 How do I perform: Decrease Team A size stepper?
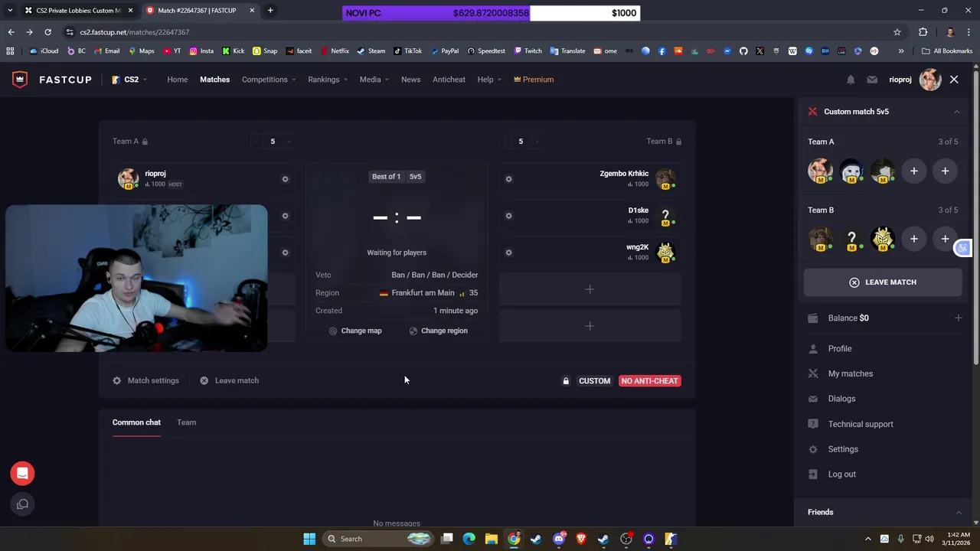point(256,142)
